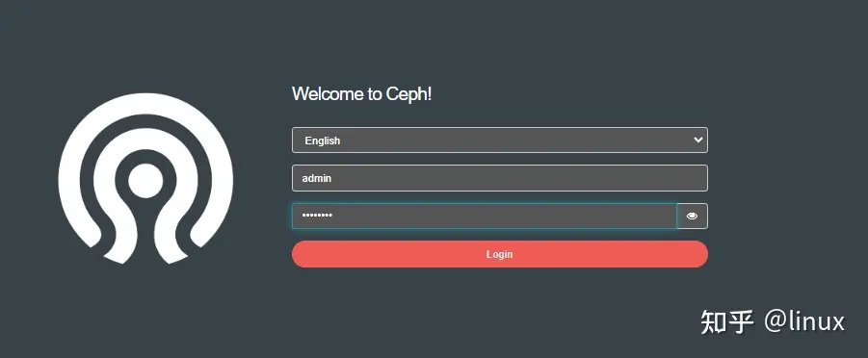Click the chevron arrow of language selector
The width and height of the screenshot is (868, 358).
tap(697, 140)
